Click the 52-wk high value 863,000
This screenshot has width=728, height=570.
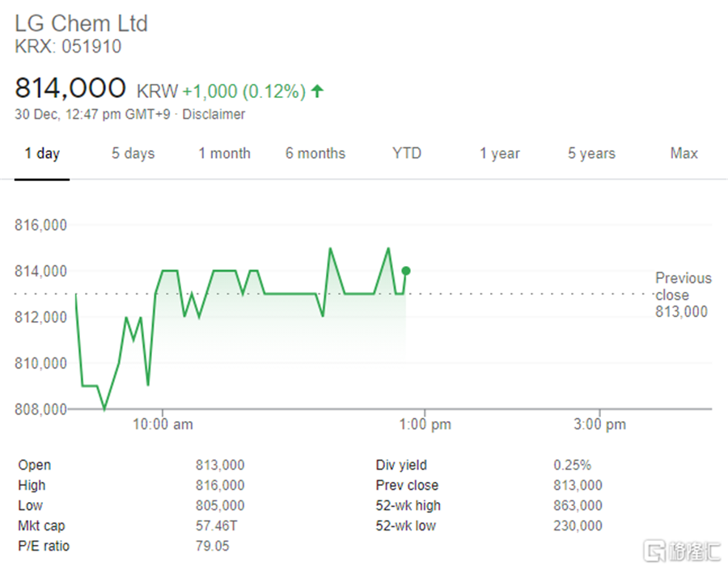coord(578,506)
